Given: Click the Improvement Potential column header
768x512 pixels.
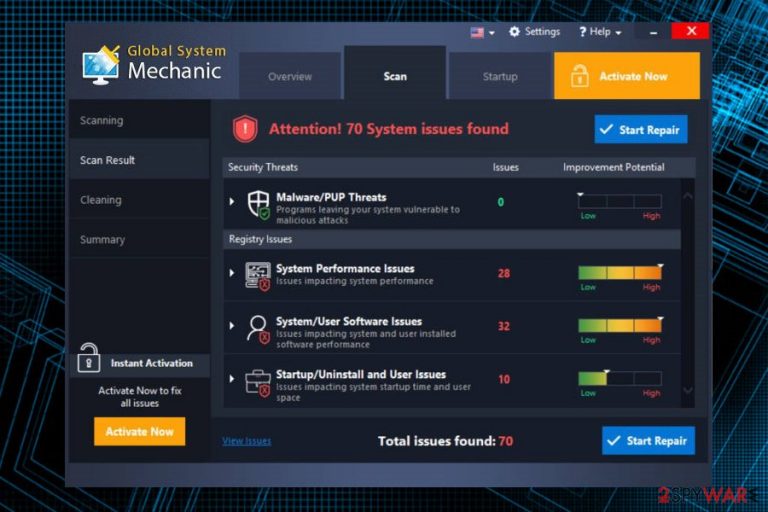Looking at the screenshot, I should pos(613,167).
